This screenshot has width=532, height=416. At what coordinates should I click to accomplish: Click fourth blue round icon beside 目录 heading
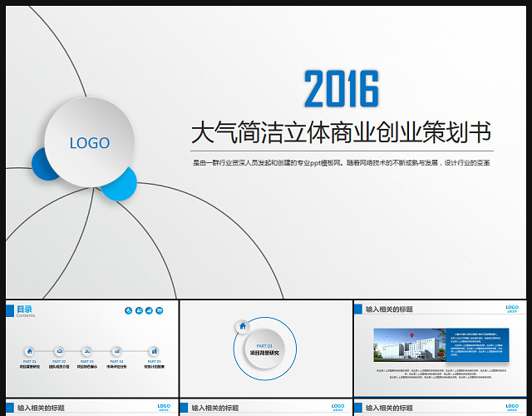[x=160, y=310]
